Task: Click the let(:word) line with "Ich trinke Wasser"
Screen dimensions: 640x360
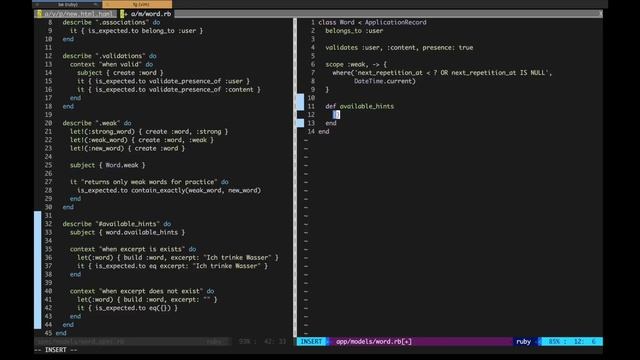Action: (x=178, y=258)
